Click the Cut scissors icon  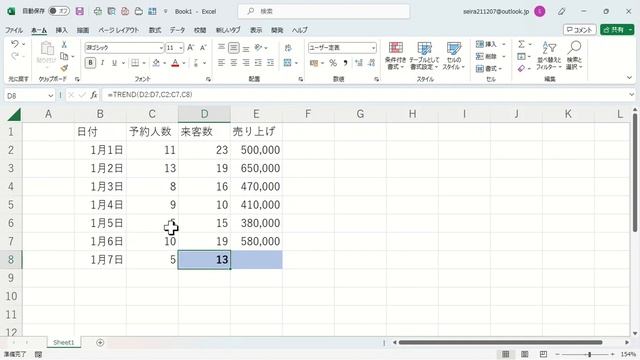(x=64, y=44)
